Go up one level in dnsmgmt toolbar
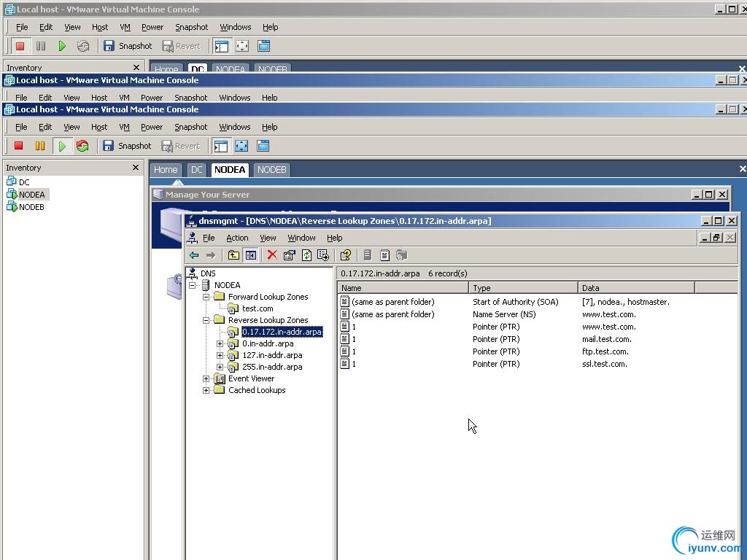 [x=233, y=255]
